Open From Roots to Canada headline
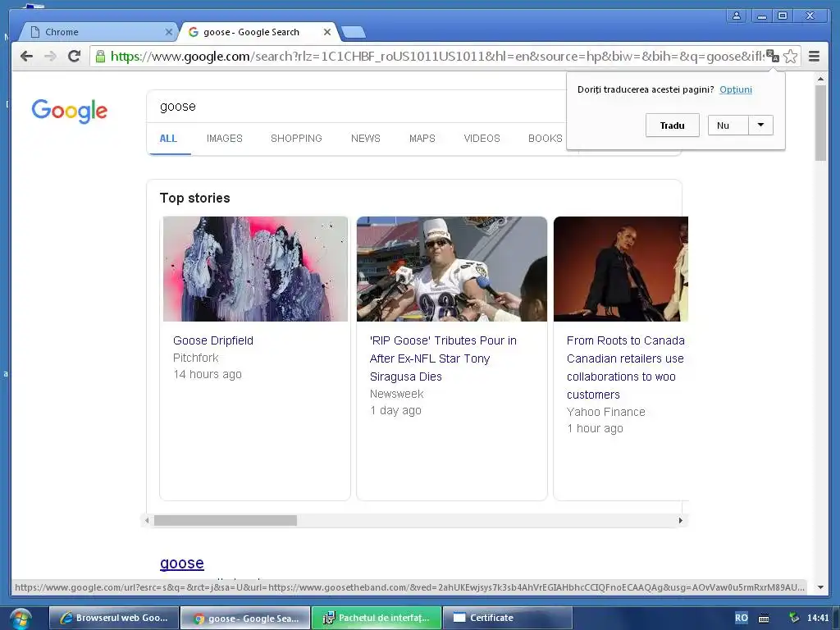This screenshot has height=630, width=840. tap(625, 367)
